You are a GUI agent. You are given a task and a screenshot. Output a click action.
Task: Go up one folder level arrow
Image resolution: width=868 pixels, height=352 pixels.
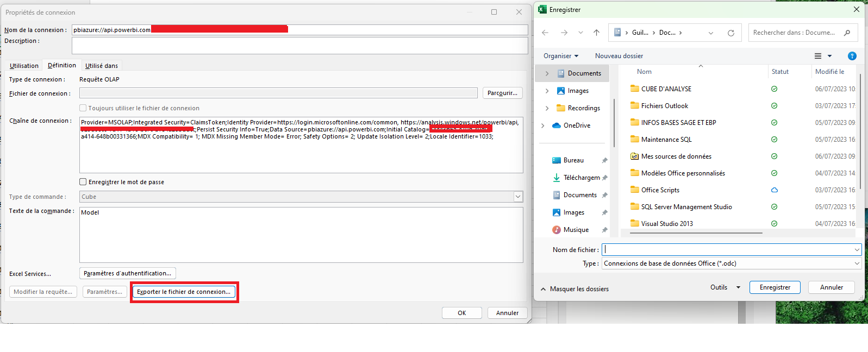596,33
